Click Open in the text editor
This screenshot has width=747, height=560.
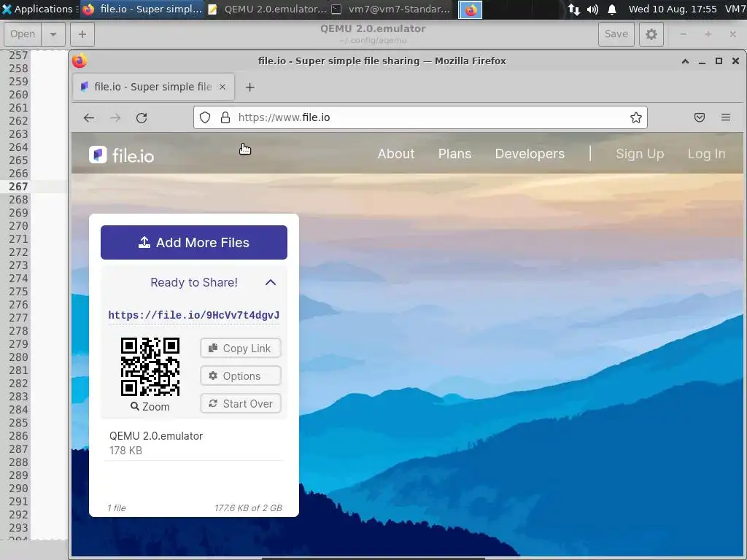23,34
